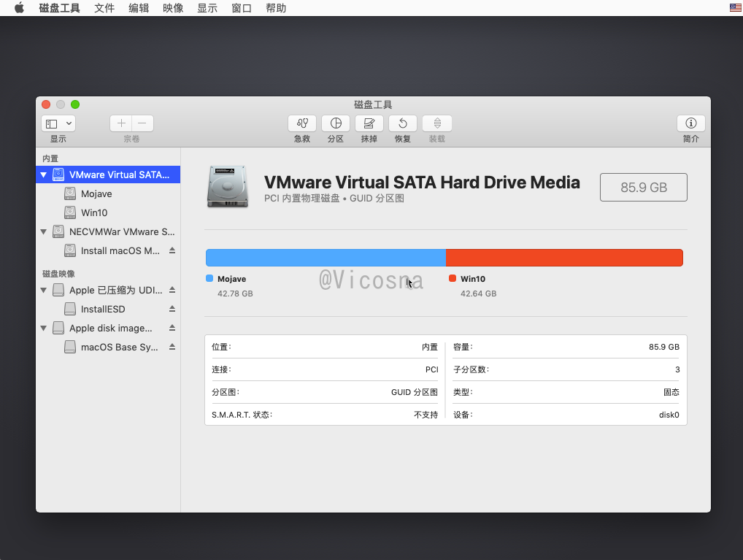
Task: Click the Mojave volume disk icon
Action: tap(70, 193)
